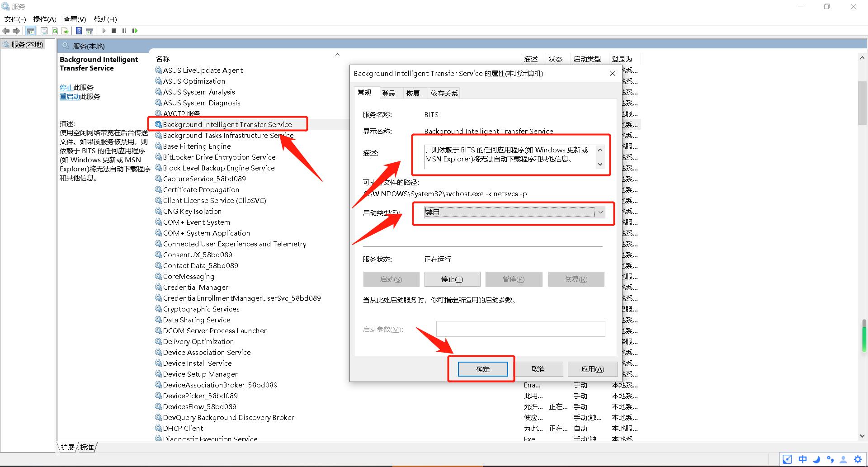Open the 操作(A) menu

44,19
